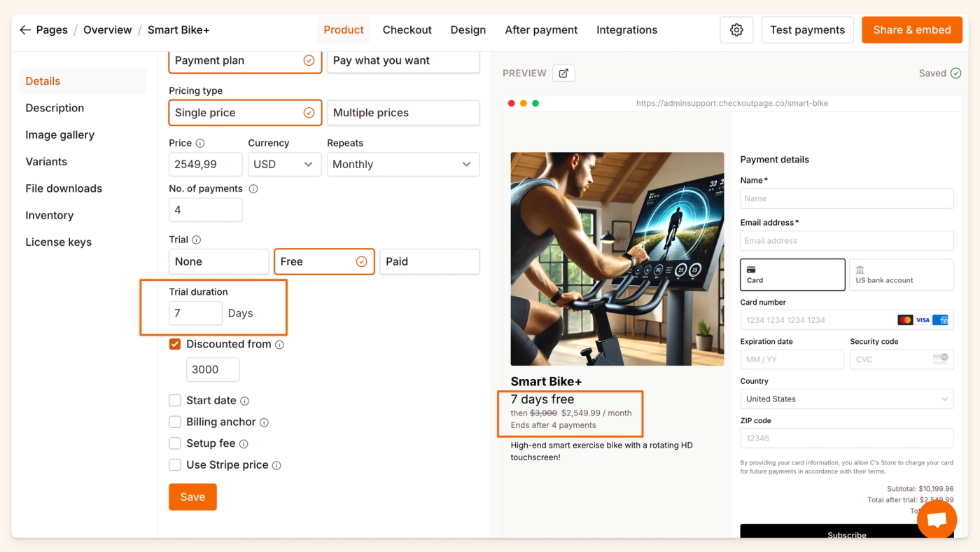
Task: Select US bank account payment method
Action: coord(902,275)
